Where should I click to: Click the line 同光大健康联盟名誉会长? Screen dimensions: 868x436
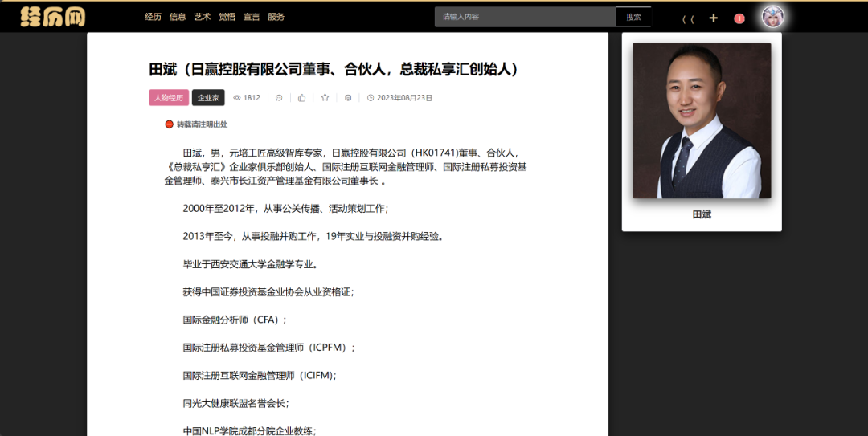(x=235, y=403)
